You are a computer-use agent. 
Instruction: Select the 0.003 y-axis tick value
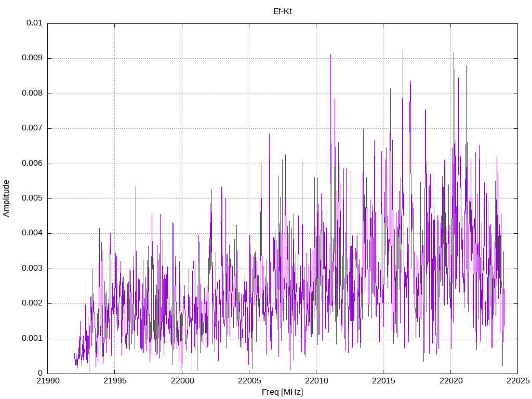point(32,269)
